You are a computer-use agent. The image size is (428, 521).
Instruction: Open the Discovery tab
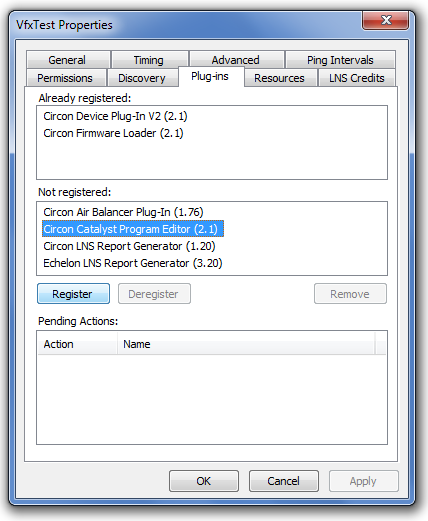[x=142, y=78]
